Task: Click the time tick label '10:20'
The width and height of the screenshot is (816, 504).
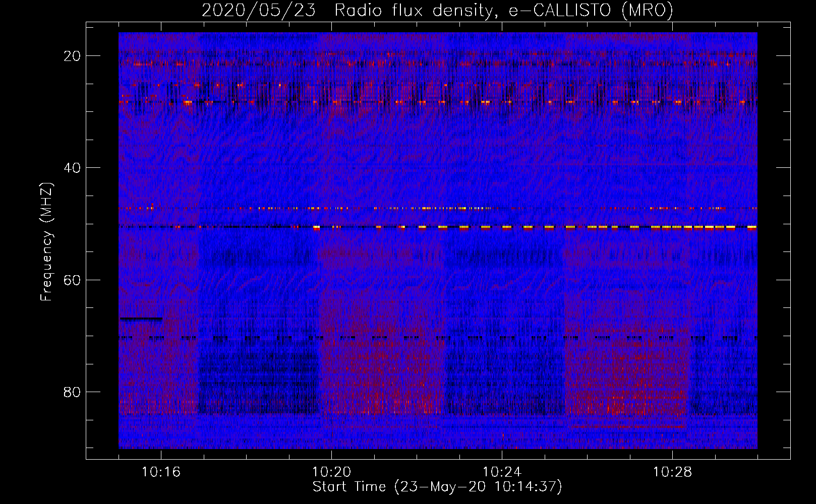Action: coord(331,472)
